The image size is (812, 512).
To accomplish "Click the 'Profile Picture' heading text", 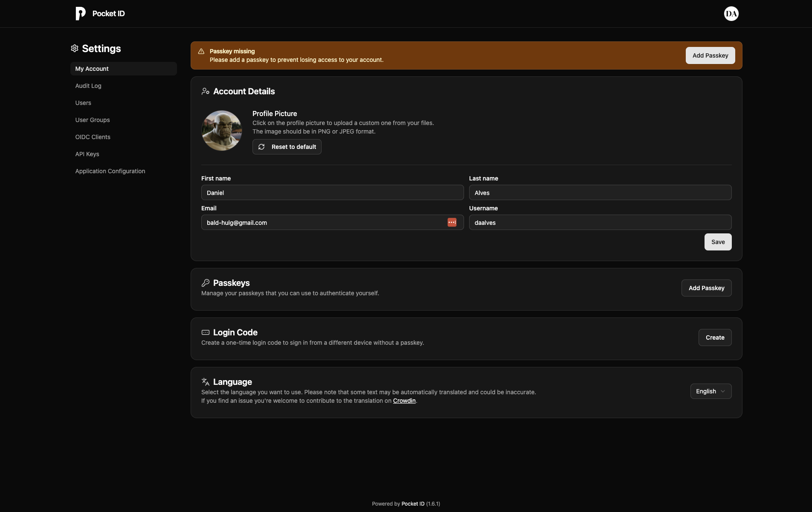I will [x=275, y=113].
